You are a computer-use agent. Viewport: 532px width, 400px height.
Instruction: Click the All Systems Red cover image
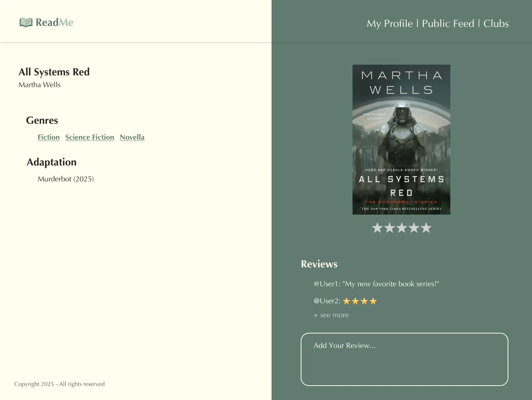[x=401, y=139]
